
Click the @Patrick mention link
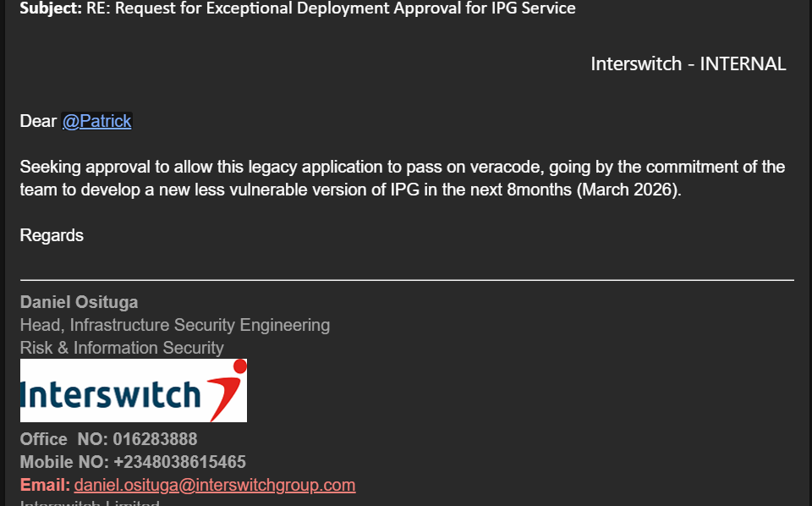pos(97,121)
